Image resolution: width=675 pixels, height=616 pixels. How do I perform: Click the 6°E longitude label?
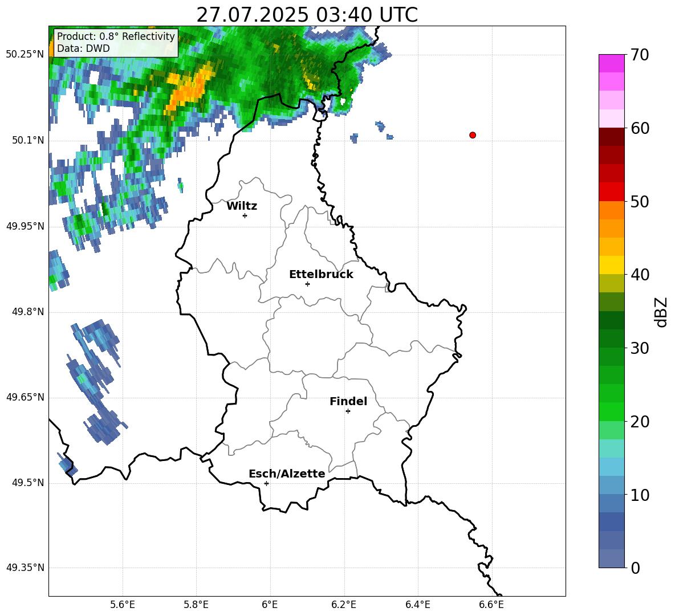click(270, 605)
